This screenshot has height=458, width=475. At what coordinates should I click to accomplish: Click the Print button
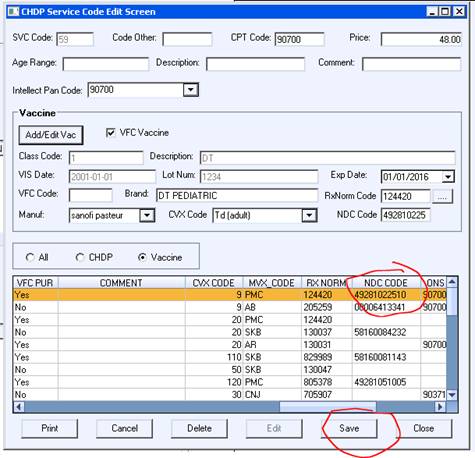(49, 428)
